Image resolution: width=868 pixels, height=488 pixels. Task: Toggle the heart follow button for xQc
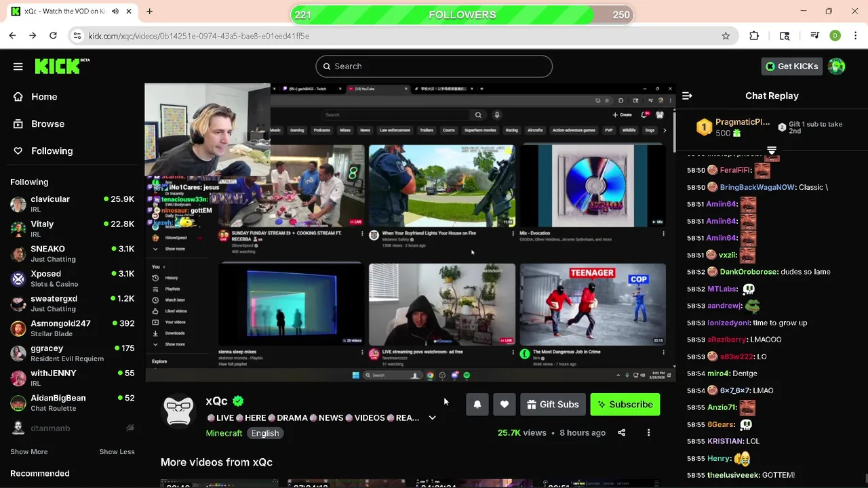click(505, 405)
